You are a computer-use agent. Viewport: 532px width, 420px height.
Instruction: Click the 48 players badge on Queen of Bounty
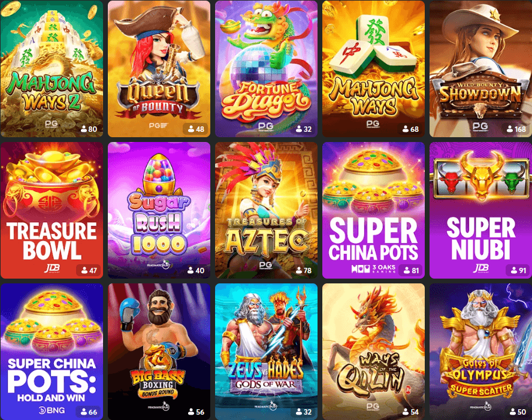[x=196, y=129]
